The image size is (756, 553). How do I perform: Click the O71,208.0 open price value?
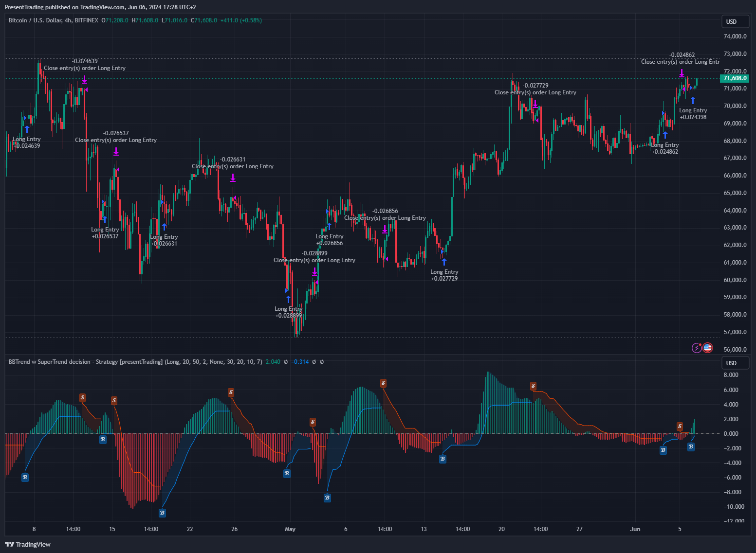[x=115, y=20]
